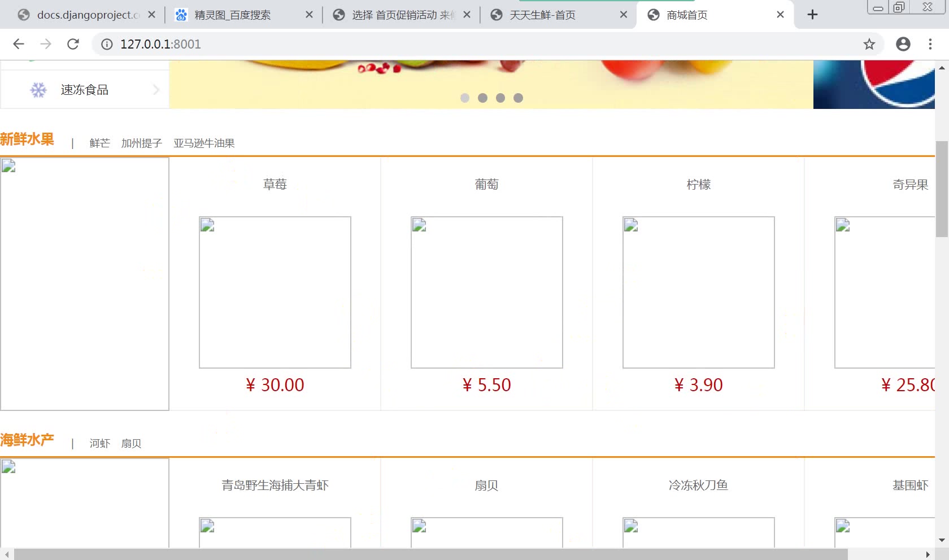The width and height of the screenshot is (949, 560).
Task: Close the 精灵图_百度搜索 tab
Action: [309, 15]
